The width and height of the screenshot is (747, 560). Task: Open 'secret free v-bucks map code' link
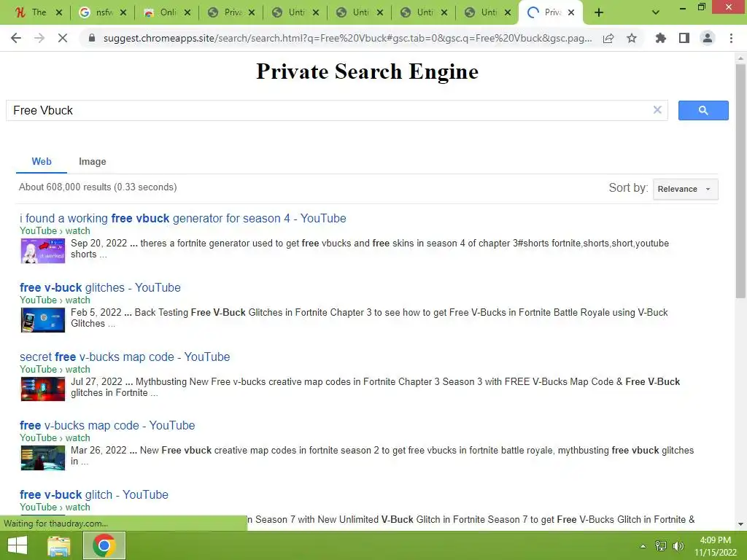(x=125, y=357)
